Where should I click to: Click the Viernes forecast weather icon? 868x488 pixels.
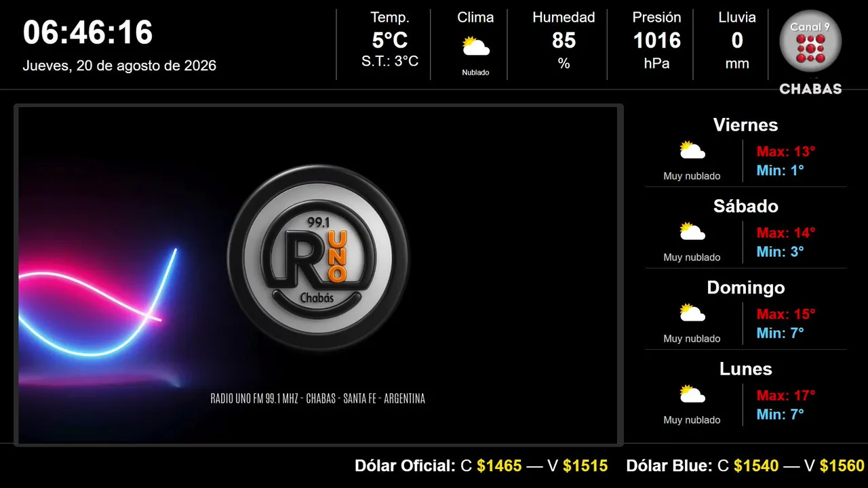pos(692,150)
